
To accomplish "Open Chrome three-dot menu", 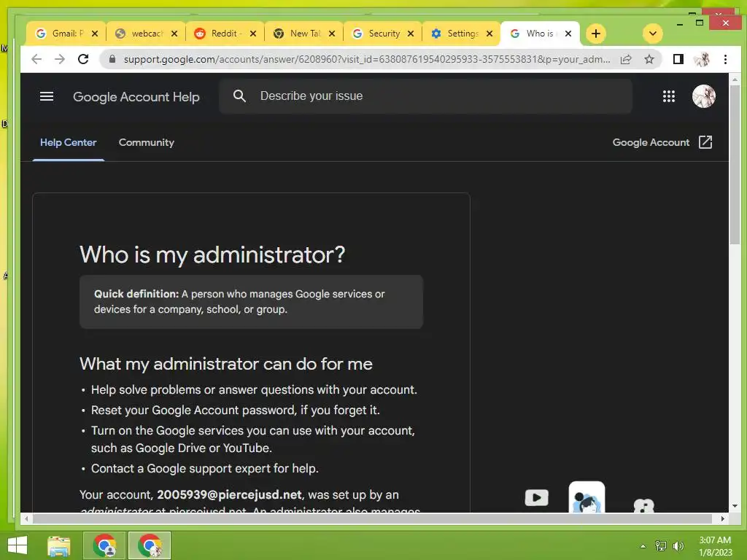I will click(x=725, y=59).
